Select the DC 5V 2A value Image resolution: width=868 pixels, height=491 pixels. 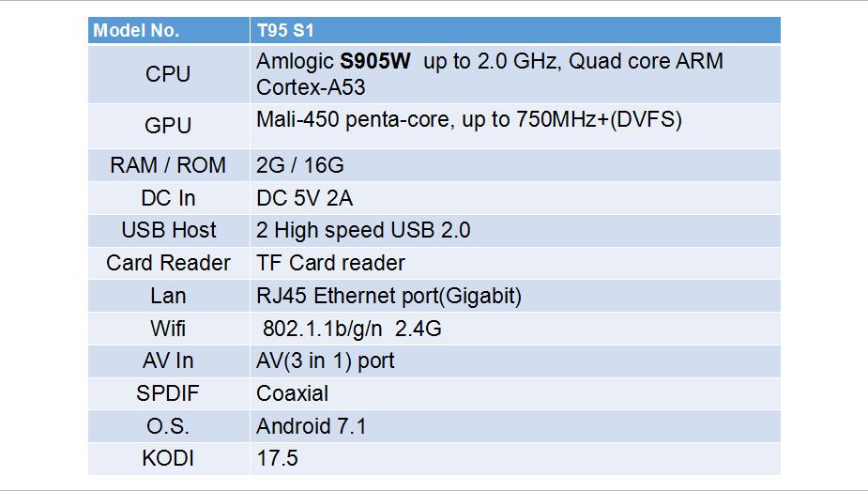click(x=304, y=198)
